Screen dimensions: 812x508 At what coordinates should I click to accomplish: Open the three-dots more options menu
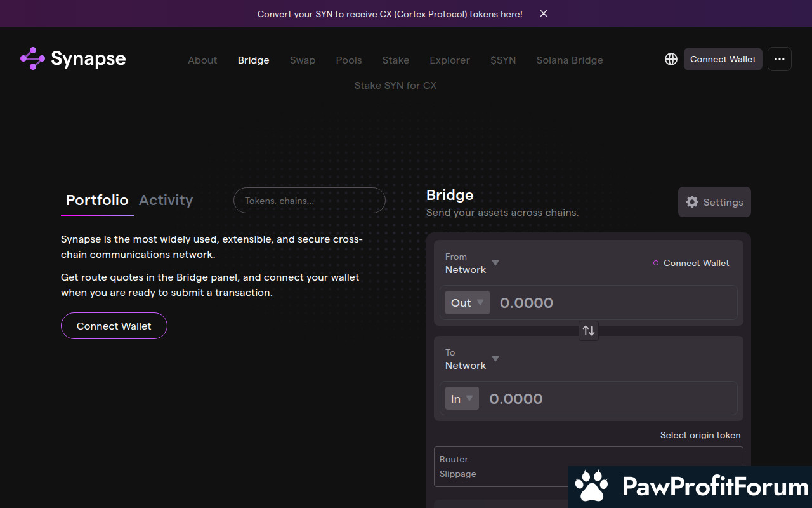pyautogui.click(x=780, y=59)
